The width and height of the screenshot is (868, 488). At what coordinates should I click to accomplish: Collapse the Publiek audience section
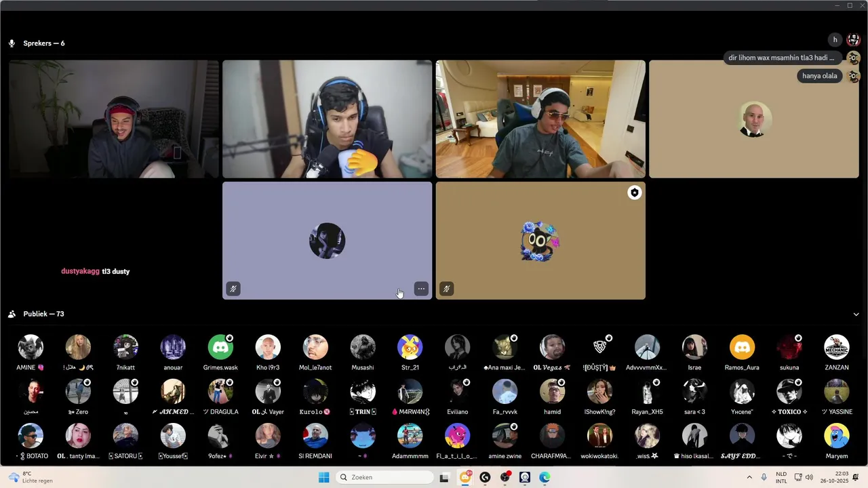856,314
